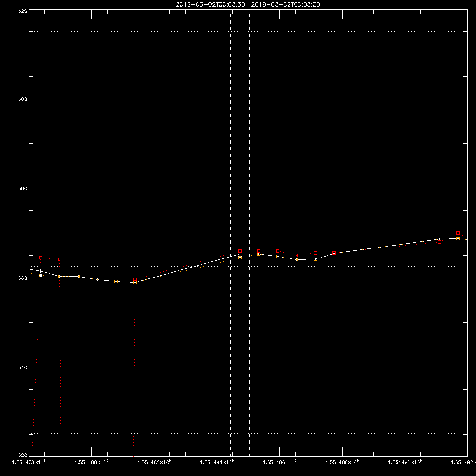Click the topmost horizontal dotted line
This screenshot has height=476, width=476.
(x=248, y=31)
